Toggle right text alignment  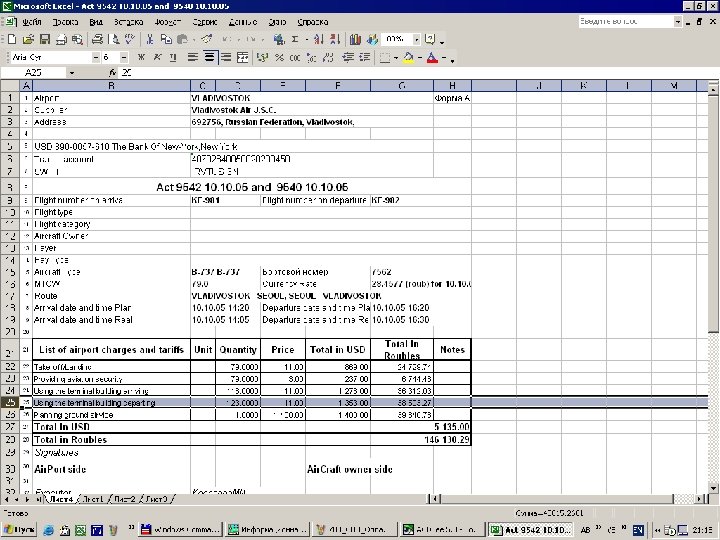coord(226,57)
